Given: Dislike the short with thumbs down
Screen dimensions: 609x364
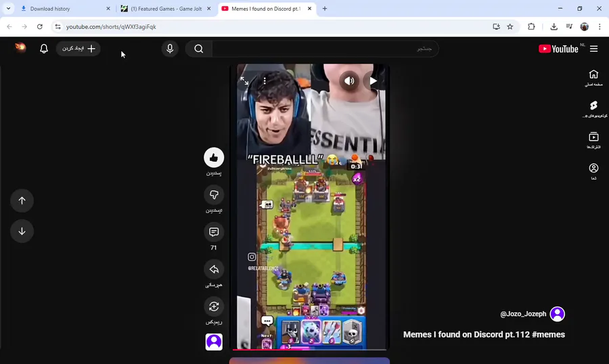Looking at the screenshot, I should tap(214, 195).
